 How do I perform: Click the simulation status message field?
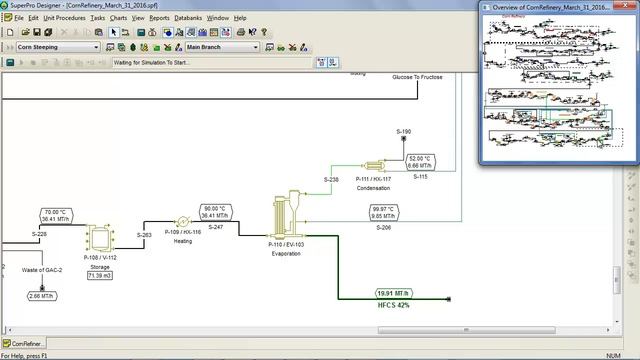pos(212,62)
